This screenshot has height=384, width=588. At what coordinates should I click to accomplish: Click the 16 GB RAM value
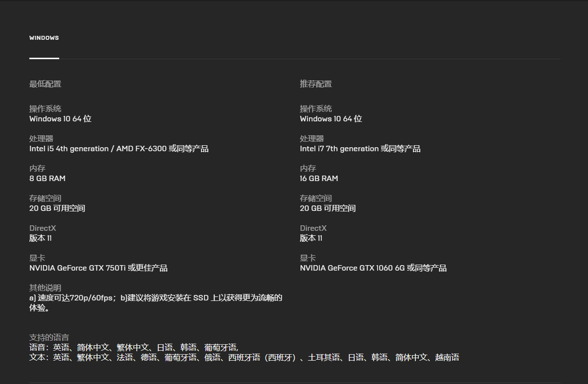319,179
